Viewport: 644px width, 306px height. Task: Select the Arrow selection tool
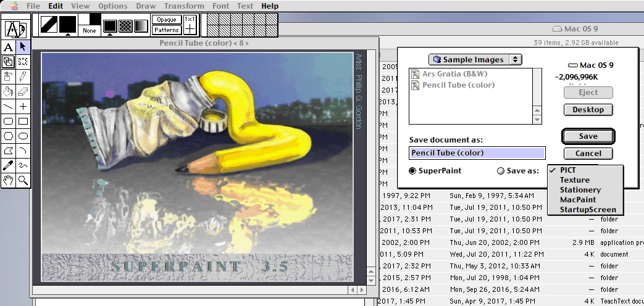(23, 47)
